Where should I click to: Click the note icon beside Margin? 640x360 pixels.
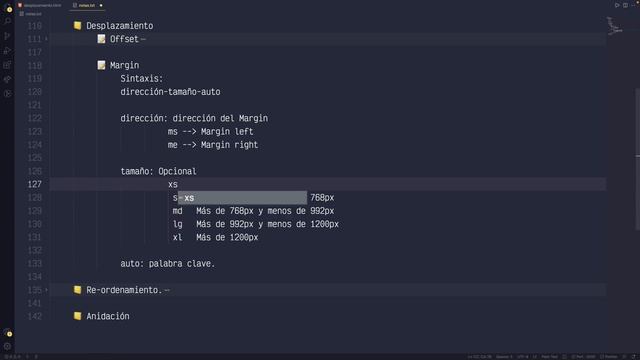(101, 65)
